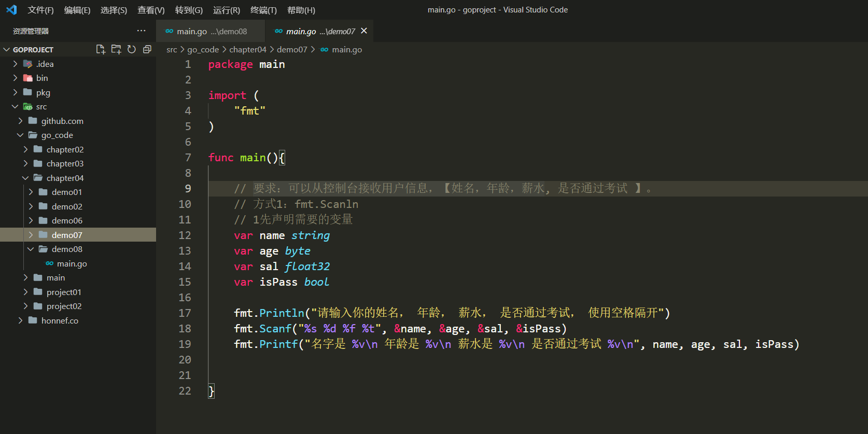868x434 pixels.
Task: Expand the github.com folder chevron
Action: (x=20, y=121)
